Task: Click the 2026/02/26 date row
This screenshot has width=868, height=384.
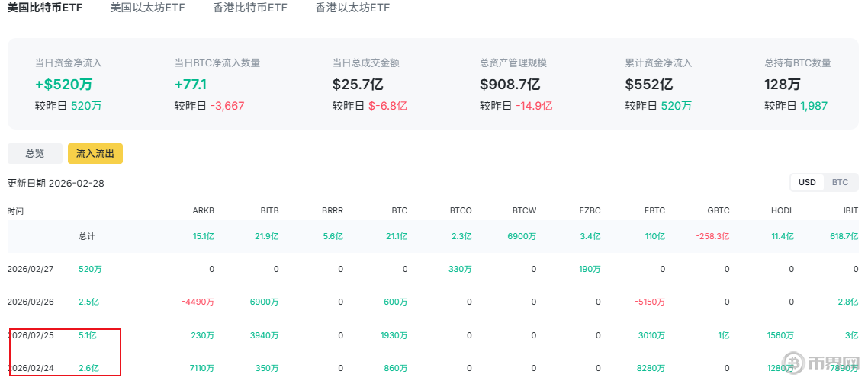Action: pos(29,302)
